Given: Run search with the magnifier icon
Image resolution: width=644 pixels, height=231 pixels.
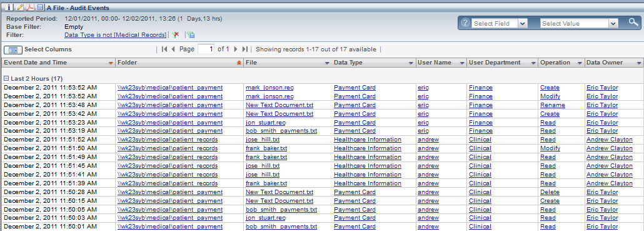Looking at the screenshot, I should [633, 22].
